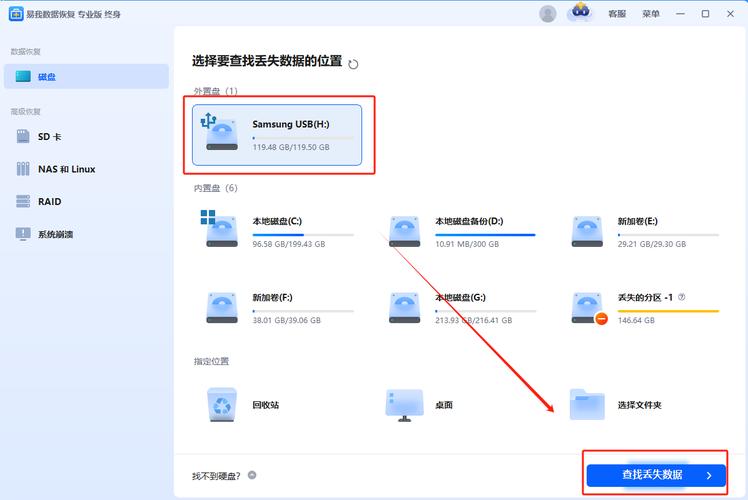Click the 本地磁盘(C:) usage bar
The width and height of the screenshot is (748, 500).
tap(303, 235)
